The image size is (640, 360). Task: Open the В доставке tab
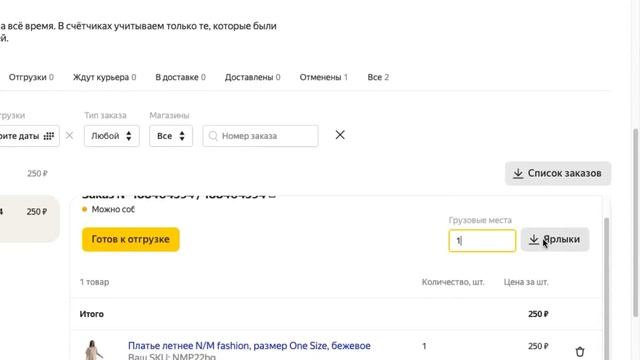[180, 77]
